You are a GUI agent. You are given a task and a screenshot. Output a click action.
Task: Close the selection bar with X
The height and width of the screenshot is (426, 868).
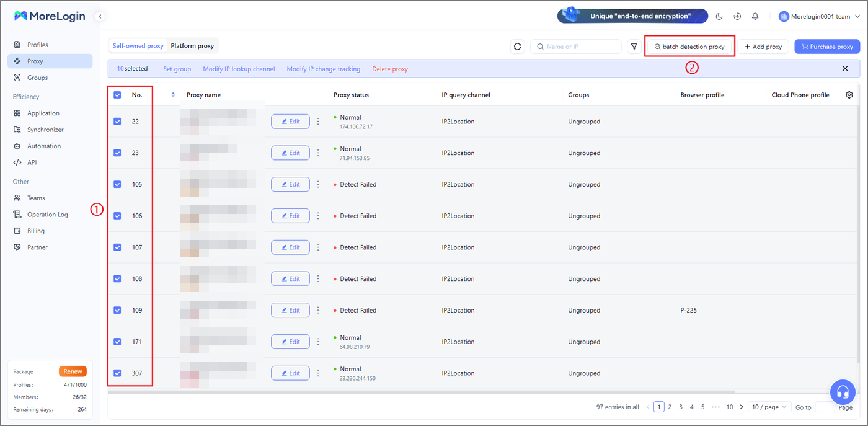[845, 69]
